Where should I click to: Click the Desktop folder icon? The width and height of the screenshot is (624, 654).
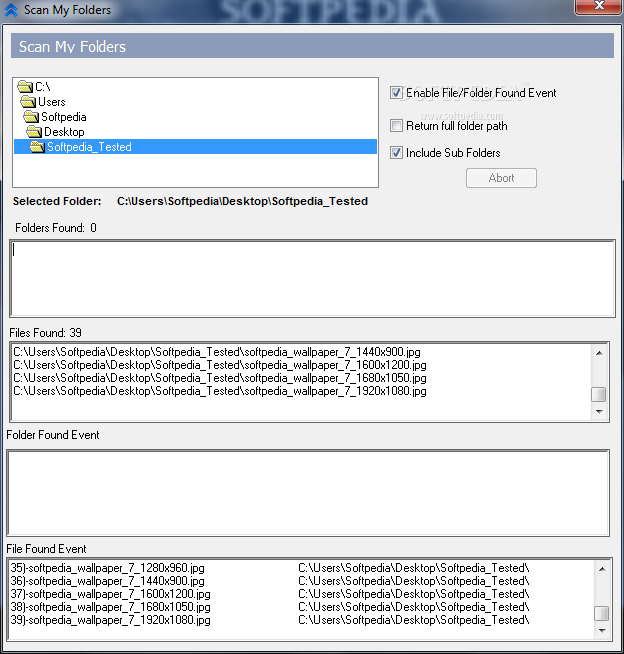[x=34, y=132]
